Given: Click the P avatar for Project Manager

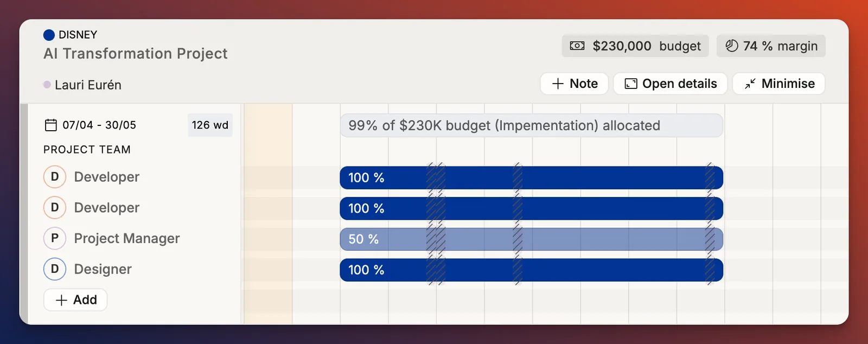Looking at the screenshot, I should [55, 238].
